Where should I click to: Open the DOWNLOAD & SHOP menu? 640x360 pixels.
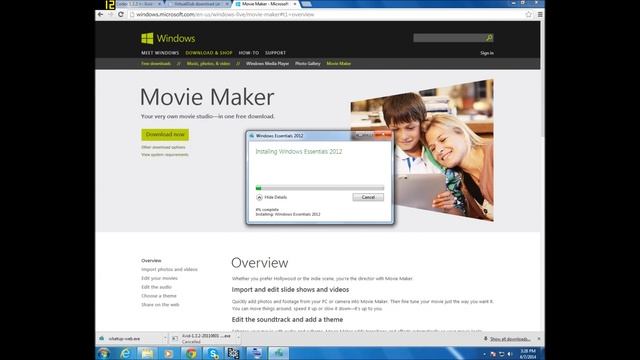click(x=209, y=53)
